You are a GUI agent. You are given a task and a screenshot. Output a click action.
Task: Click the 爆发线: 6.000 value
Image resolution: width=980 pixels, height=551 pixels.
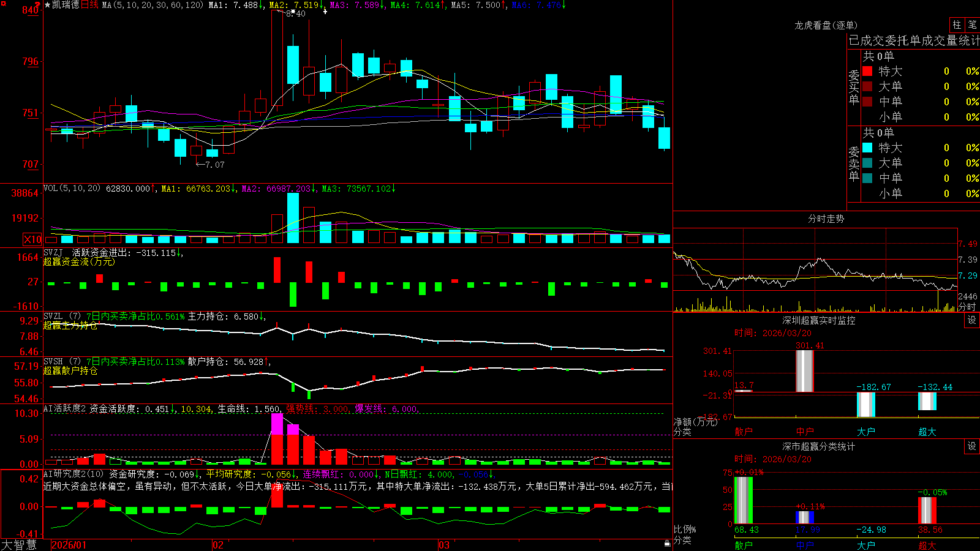(386, 408)
